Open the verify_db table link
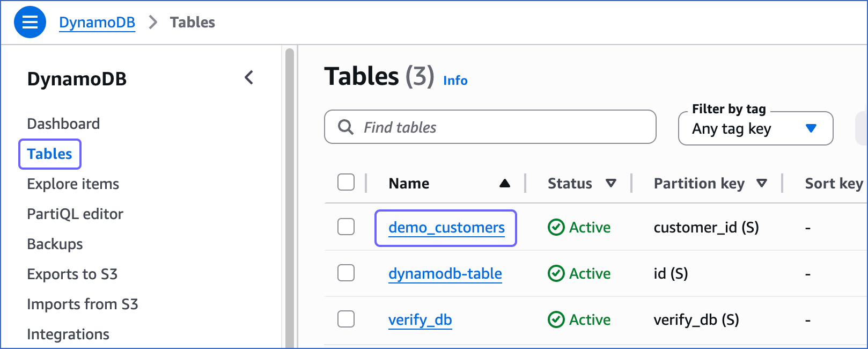Screen dimensions: 868x349 [420, 320]
